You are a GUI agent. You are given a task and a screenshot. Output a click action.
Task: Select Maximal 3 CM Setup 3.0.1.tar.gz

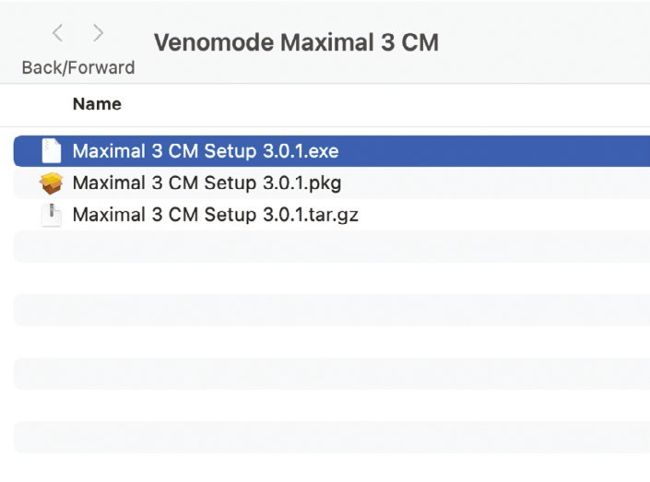point(216,214)
